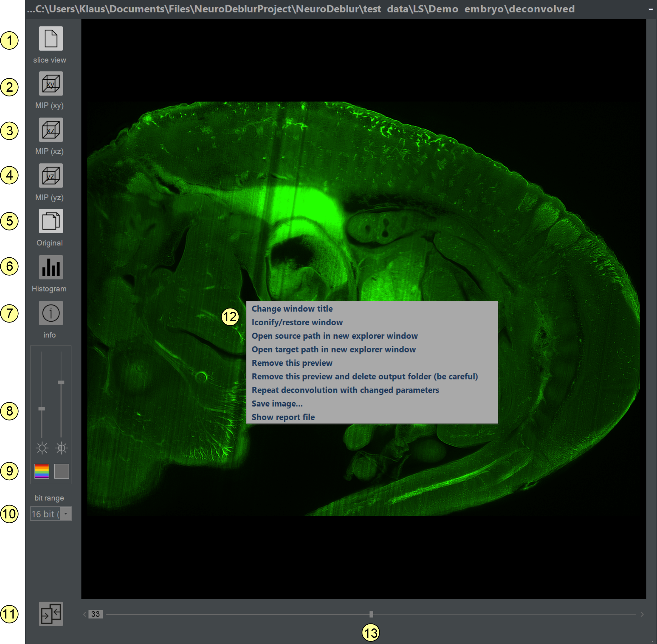Step to previous slice with left arrow
Screen dimensions: 657x644
(x=84, y=614)
